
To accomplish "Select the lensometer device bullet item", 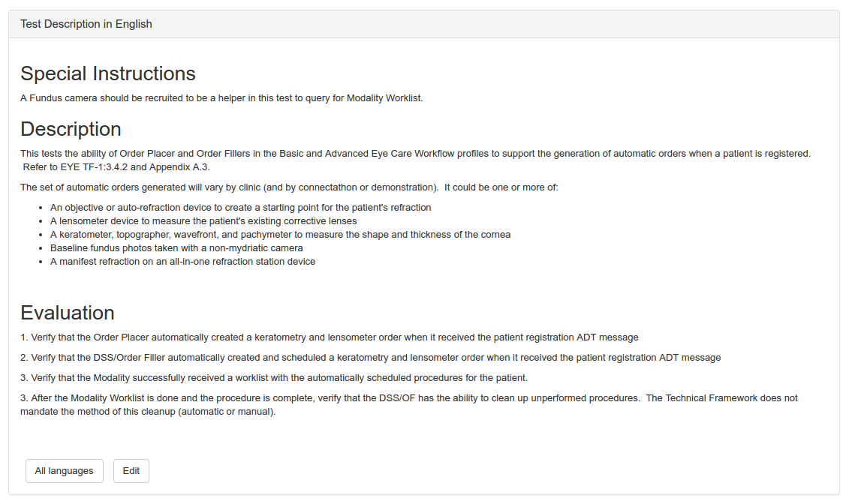I will [x=203, y=221].
